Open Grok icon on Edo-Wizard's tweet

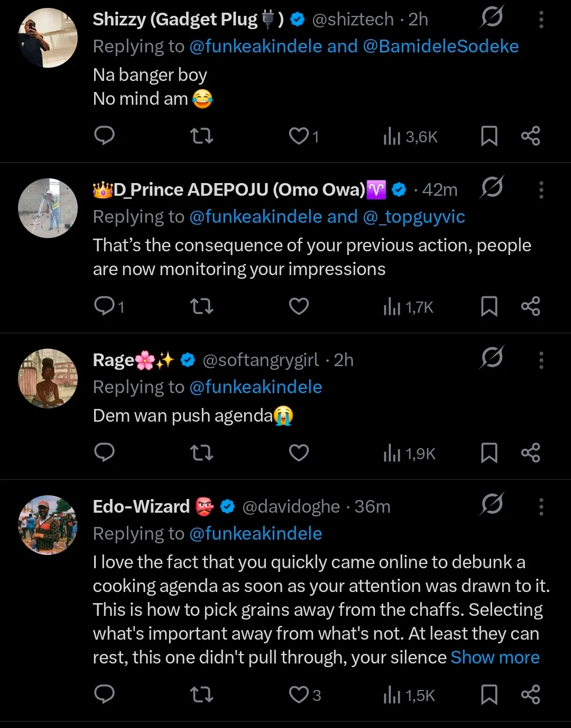click(x=492, y=505)
